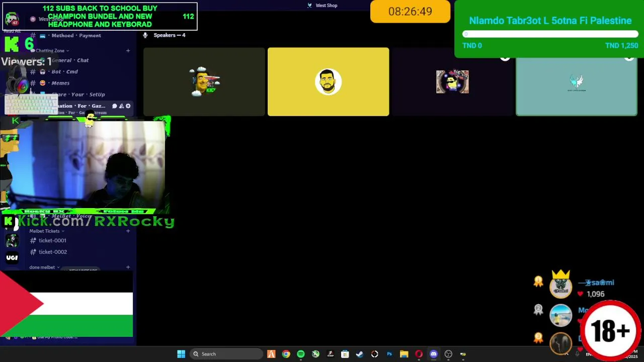
Task: Open the Windows Start menu
Action: (181, 354)
